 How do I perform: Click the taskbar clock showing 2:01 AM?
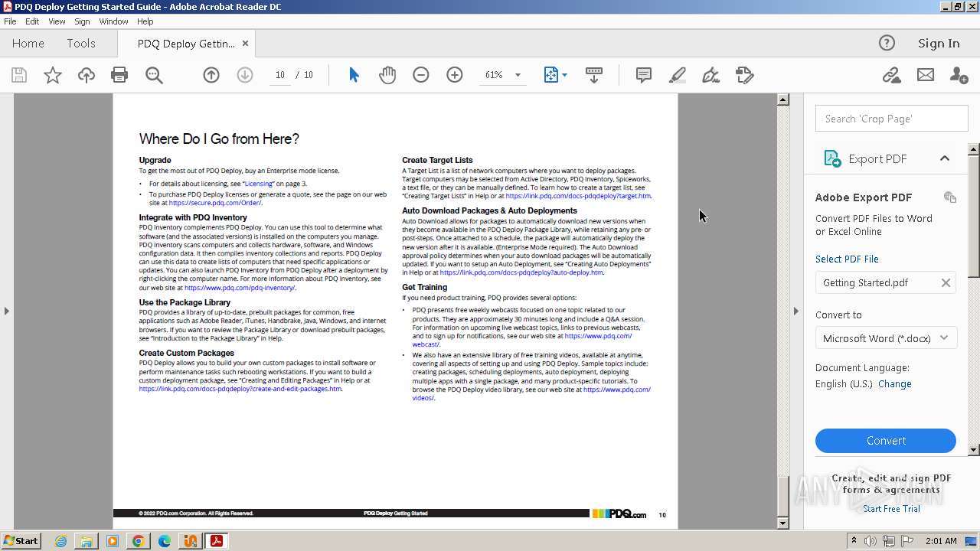click(x=941, y=541)
